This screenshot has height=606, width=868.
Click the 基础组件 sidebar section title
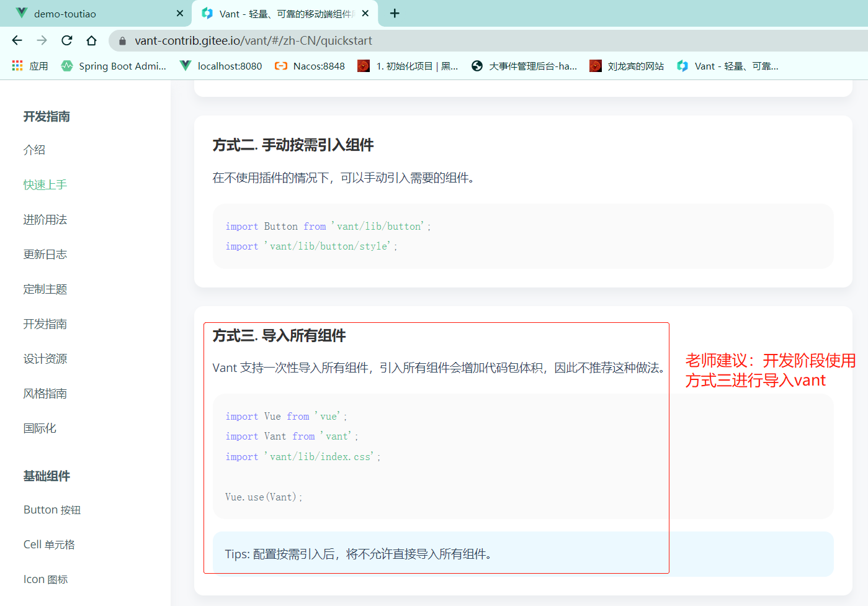[47, 476]
